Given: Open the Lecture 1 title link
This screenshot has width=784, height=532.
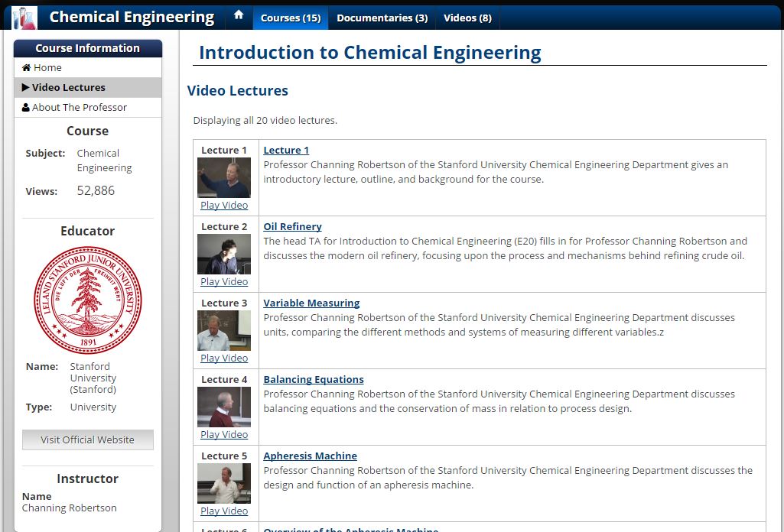Looking at the screenshot, I should pos(286,150).
